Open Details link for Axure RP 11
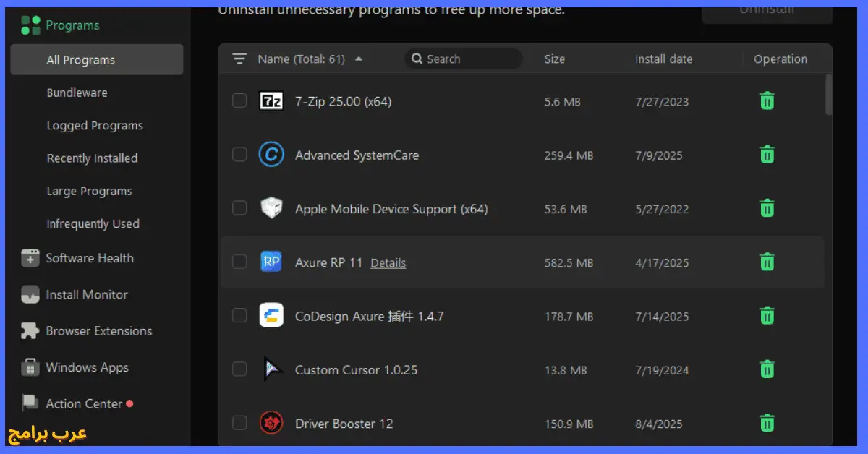Viewport: 868px width, 454px height. click(388, 263)
